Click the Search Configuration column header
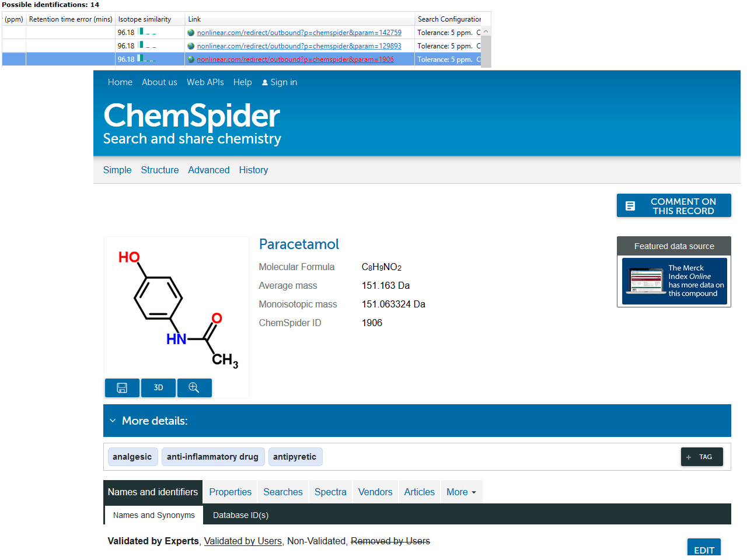This screenshot has height=560, width=747. click(449, 19)
